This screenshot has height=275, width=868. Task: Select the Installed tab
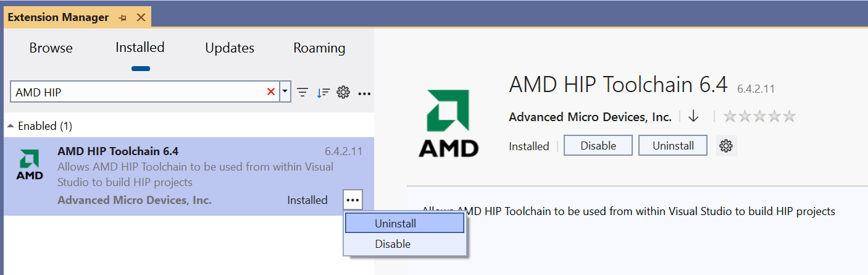tap(140, 48)
